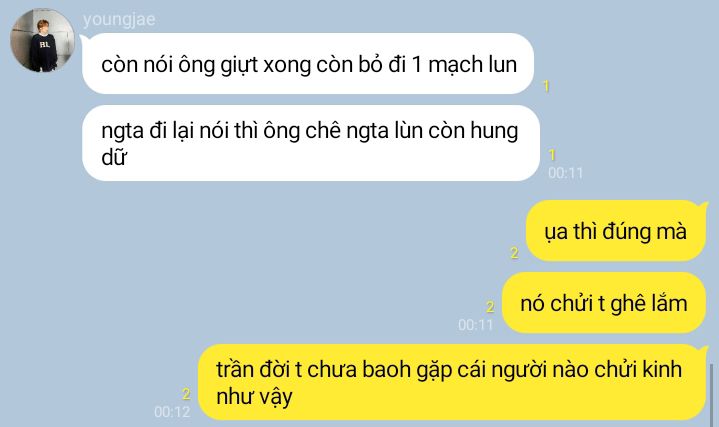
Task: Click the chat scrollbar at right edge
Action: point(711,394)
